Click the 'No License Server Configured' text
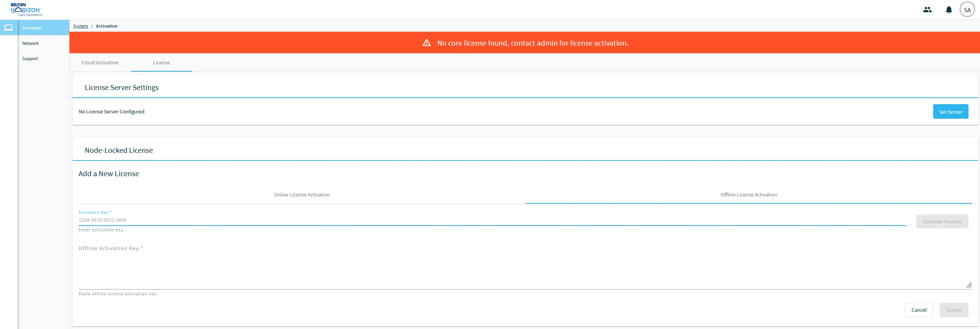Viewport: 980px width, 329px height. [112, 111]
